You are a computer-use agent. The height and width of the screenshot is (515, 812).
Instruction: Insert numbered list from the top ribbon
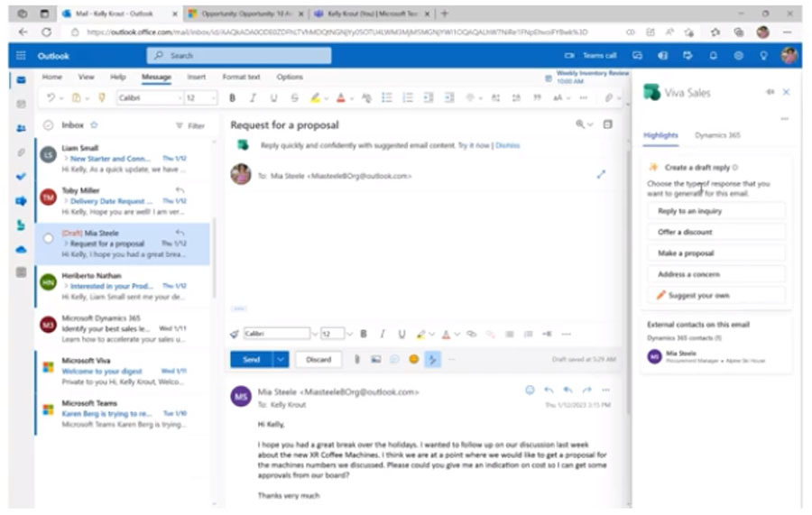[x=408, y=97]
